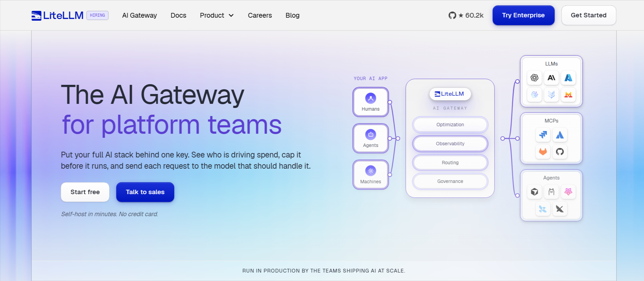Click the GitHub logo in MCPs
The height and width of the screenshot is (281, 644).
click(x=560, y=152)
